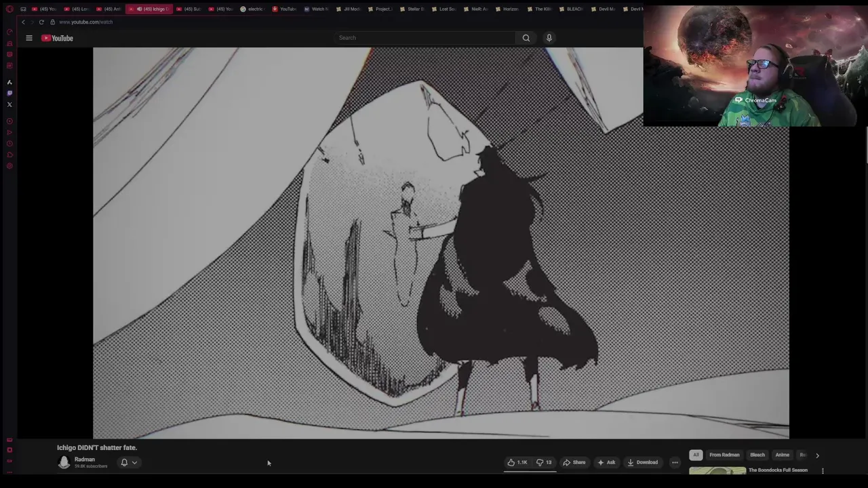Click the 'Ichigo DIDN'T shatter fate.' title
This screenshot has width=868, height=488.
(97, 447)
